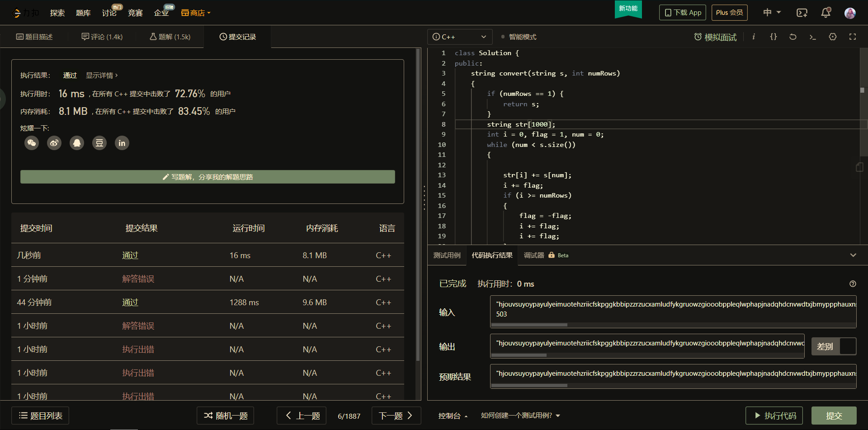Share the result on LinkedIn

point(122,143)
